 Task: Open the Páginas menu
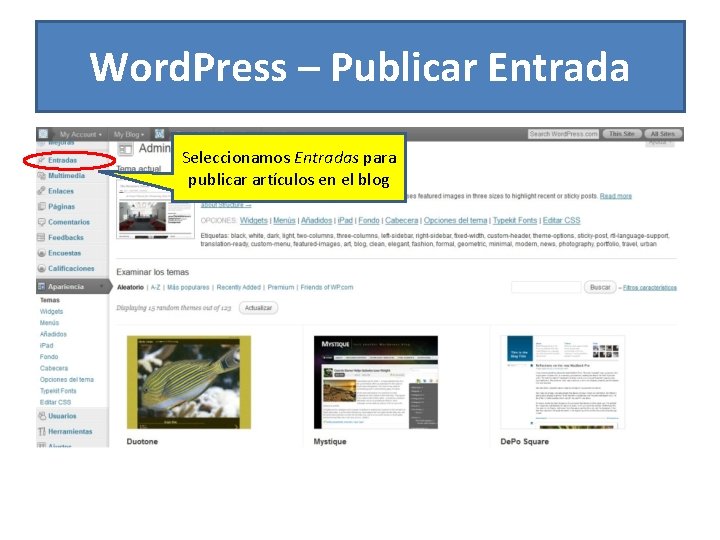click(x=62, y=207)
